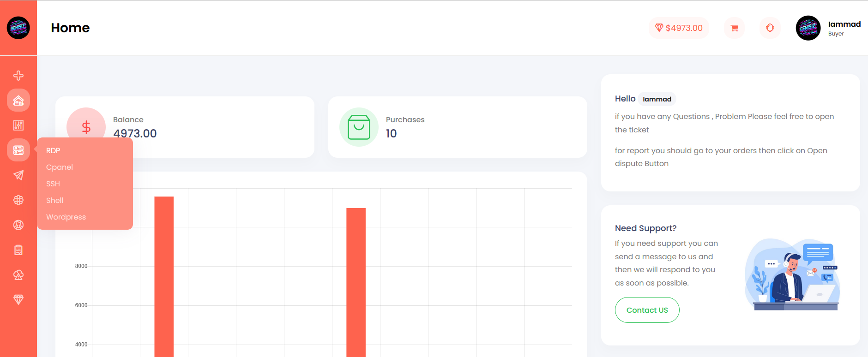Choose Shell in the flyout menu
Viewport: 868px width, 357px height.
55,201
